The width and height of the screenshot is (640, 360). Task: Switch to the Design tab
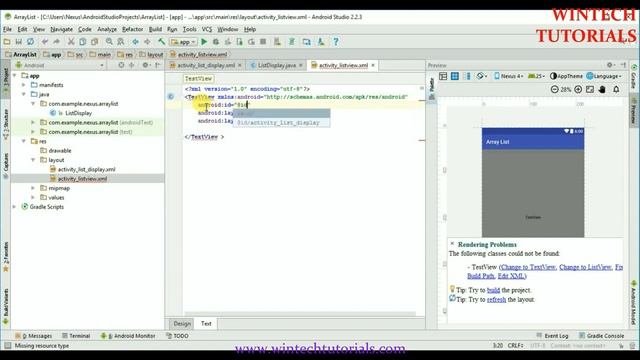[x=182, y=324]
